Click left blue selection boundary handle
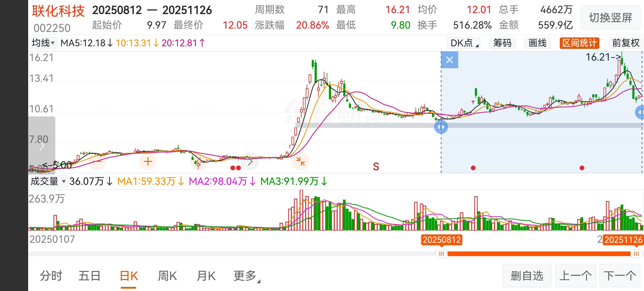This screenshot has width=644, height=291. (x=441, y=127)
